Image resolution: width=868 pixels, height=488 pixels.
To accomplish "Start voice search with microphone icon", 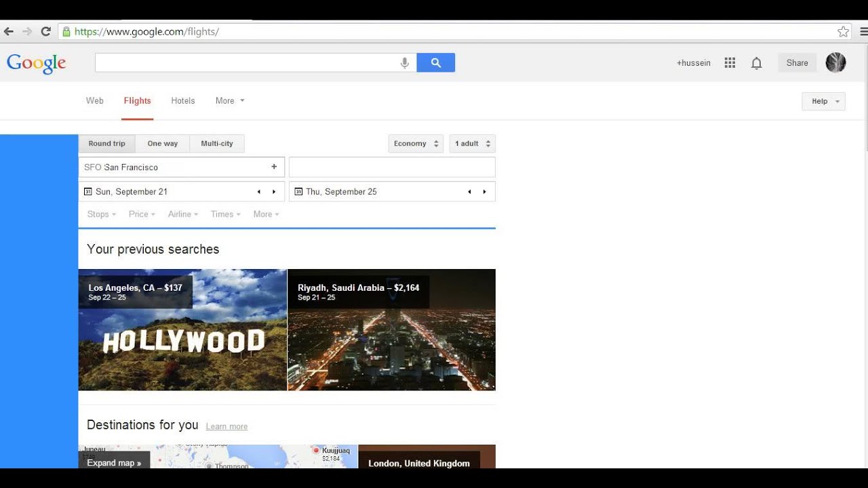I will point(405,63).
